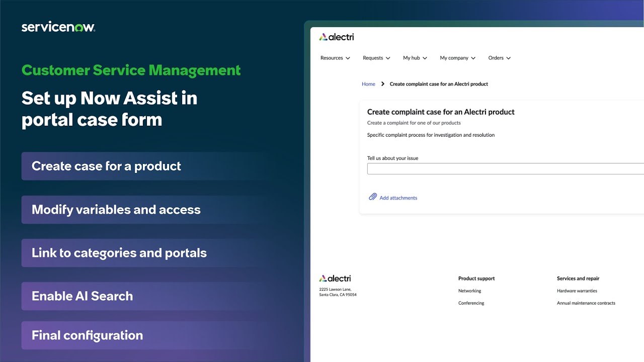Click the breadcrumb chevron arrow after Home
Viewport: 644px width, 362px height.
click(382, 84)
